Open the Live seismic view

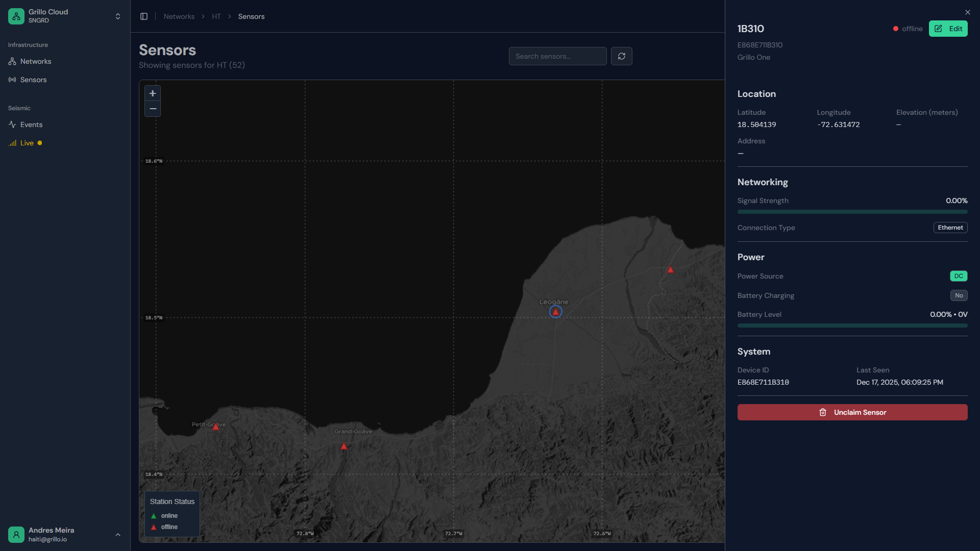click(x=27, y=143)
